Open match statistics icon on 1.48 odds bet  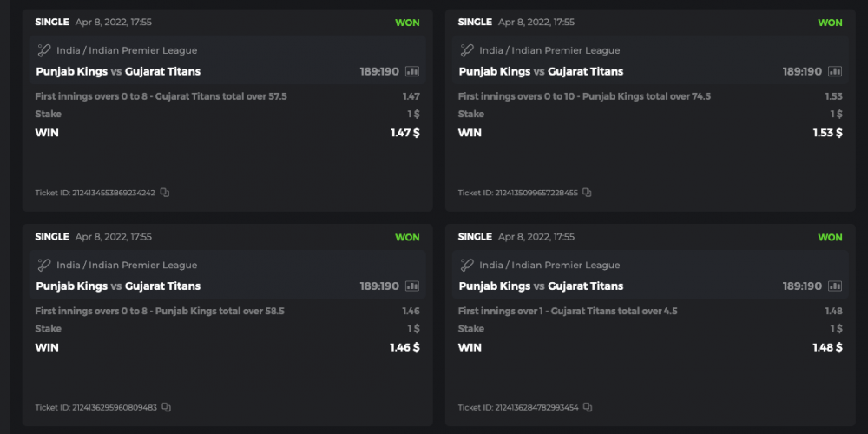coord(835,286)
